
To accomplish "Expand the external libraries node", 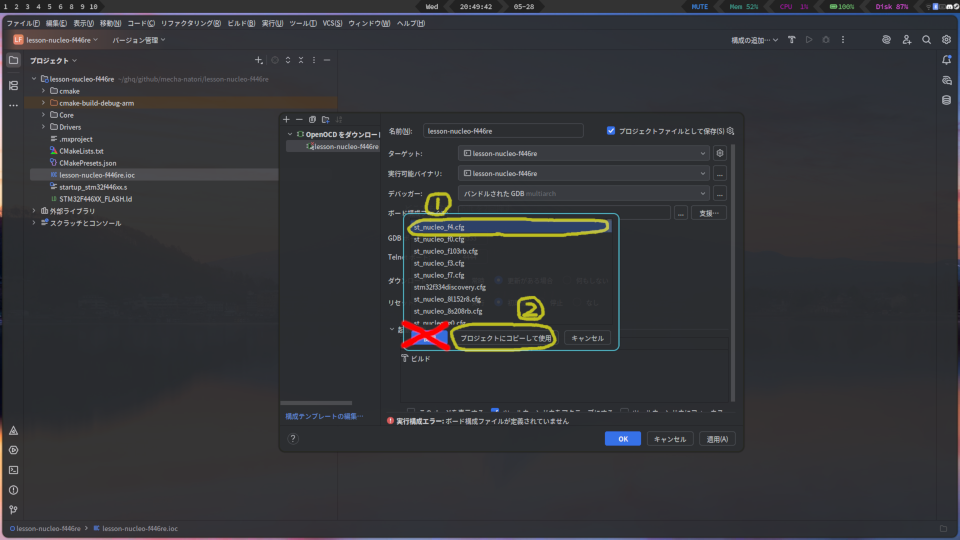I will (34, 211).
